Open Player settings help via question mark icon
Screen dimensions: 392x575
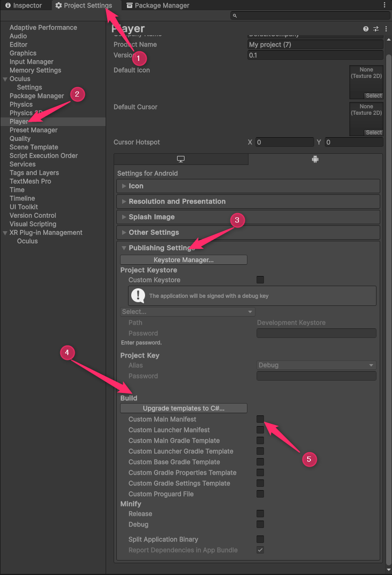coord(365,28)
